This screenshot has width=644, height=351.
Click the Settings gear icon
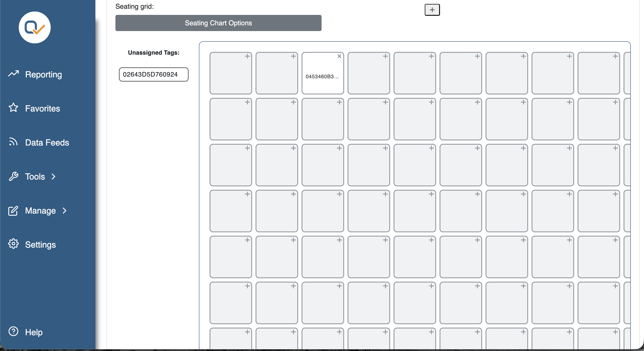point(13,244)
